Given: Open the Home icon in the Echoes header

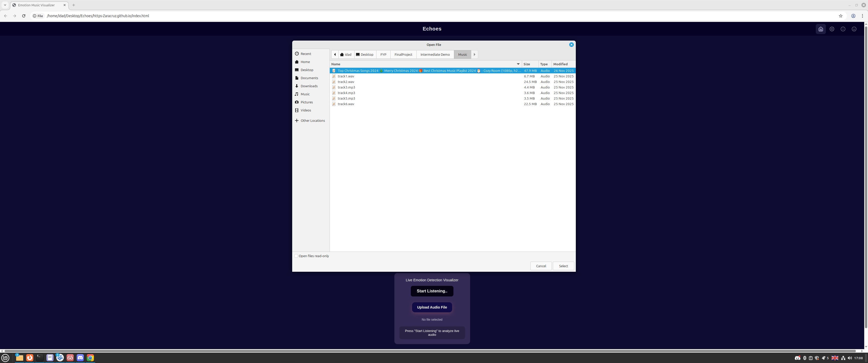Looking at the screenshot, I should (x=821, y=29).
